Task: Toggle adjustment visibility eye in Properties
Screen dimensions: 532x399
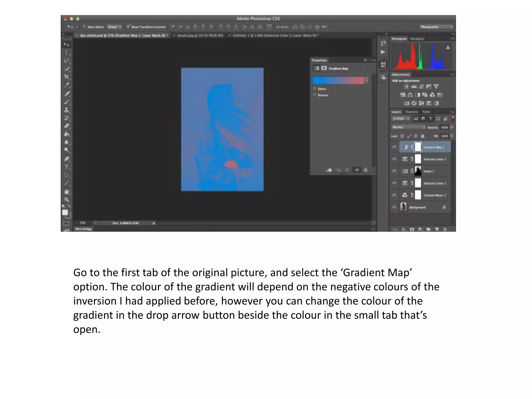Action: pos(357,170)
